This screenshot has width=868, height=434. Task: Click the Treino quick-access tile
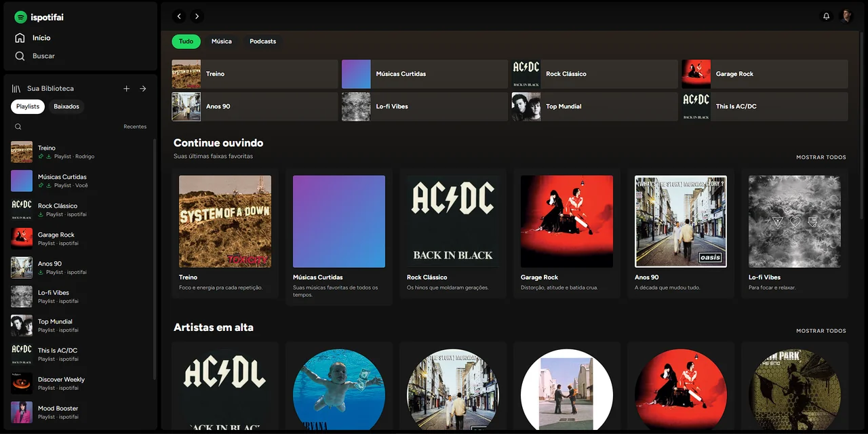click(254, 74)
